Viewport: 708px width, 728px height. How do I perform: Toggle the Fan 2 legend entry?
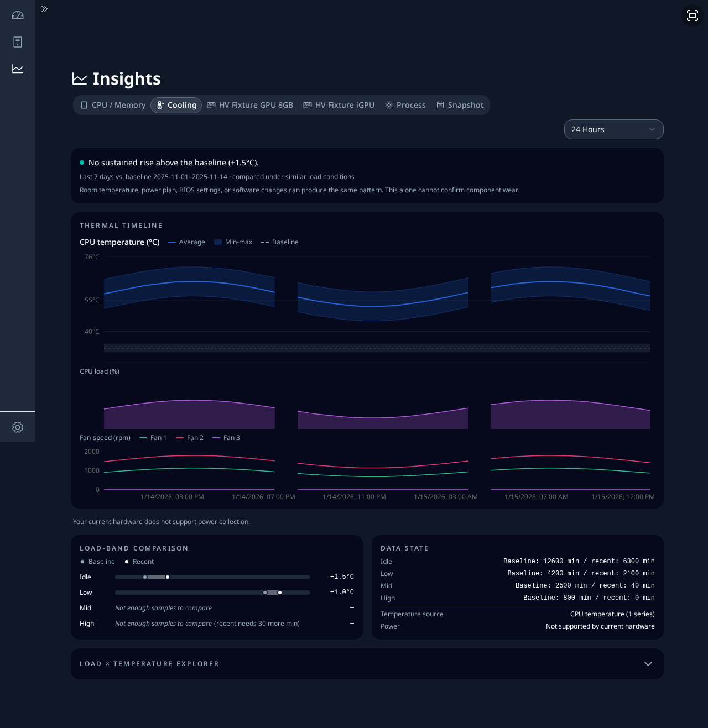click(190, 438)
